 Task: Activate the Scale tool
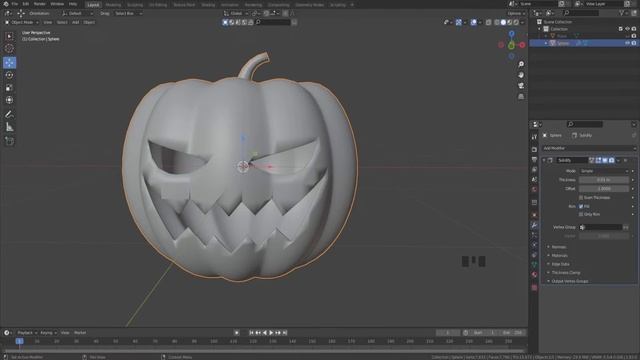9,88
